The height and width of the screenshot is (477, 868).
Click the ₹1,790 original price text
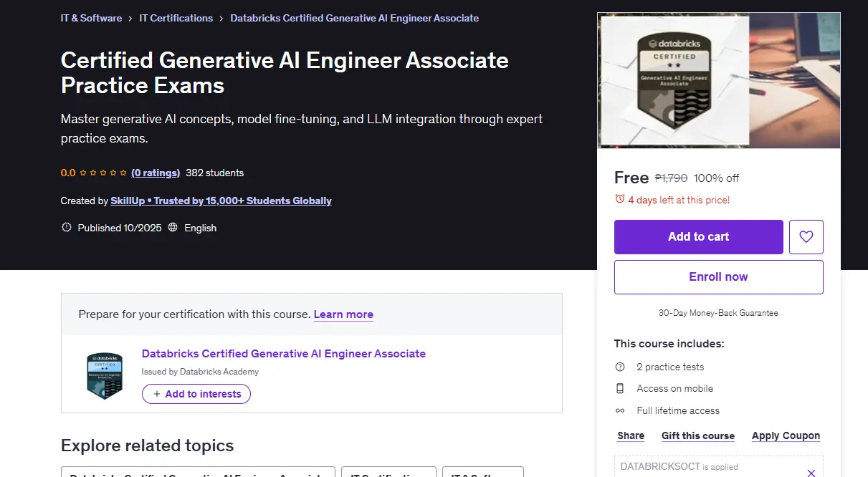[671, 178]
